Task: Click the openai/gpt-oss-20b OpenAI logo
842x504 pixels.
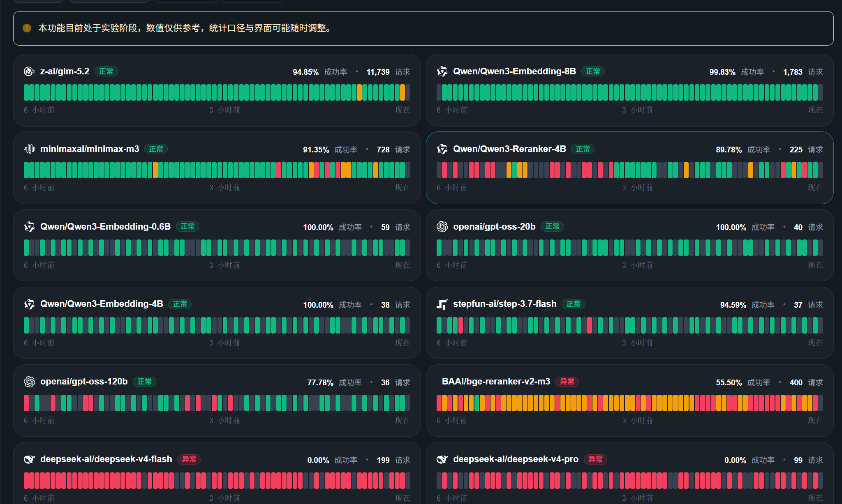Action: pyautogui.click(x=442, y=227)
